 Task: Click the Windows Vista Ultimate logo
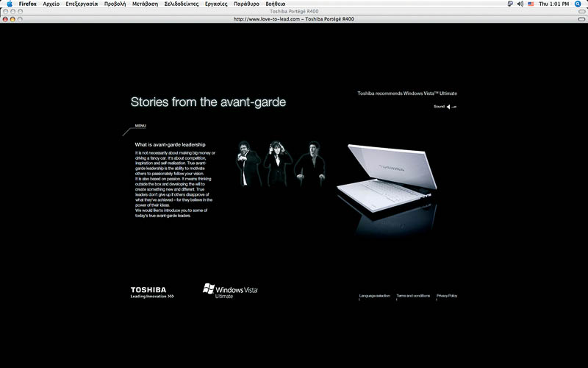pyautogui.click(x=230, y=291)
